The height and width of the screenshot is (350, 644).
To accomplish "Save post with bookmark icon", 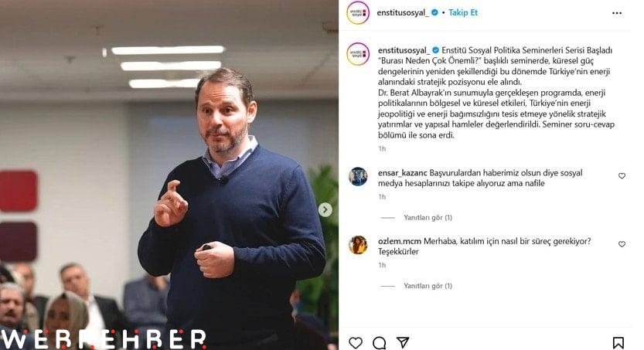I will pos(618,342).
